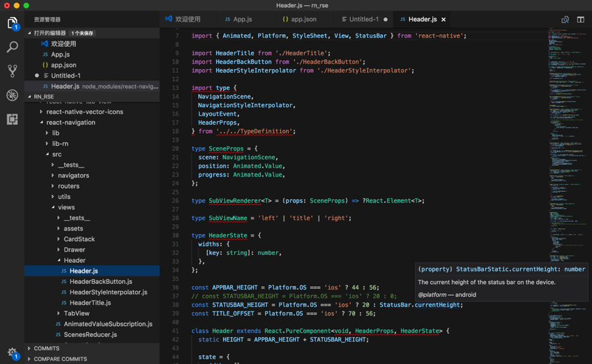Screen dimensions: 592x364
Task: Open the Explorer view in activity bar
Action: tap(12, 24)
